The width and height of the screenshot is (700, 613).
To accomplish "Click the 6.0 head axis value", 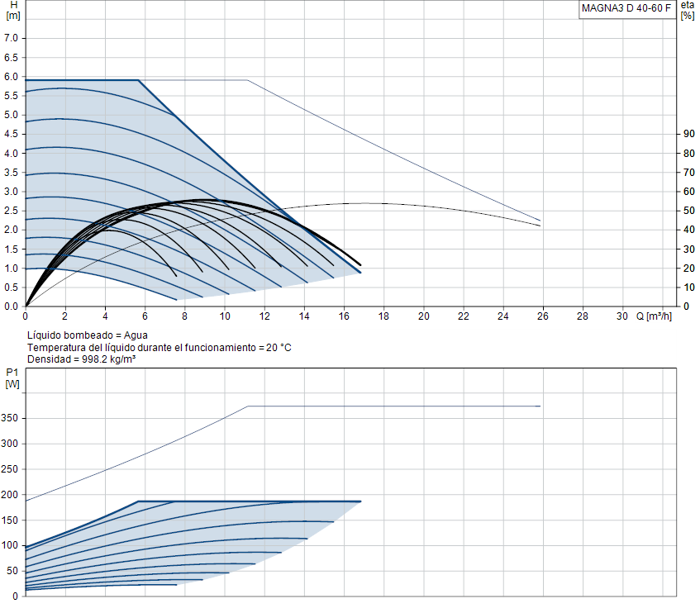I will coord(12,77).
